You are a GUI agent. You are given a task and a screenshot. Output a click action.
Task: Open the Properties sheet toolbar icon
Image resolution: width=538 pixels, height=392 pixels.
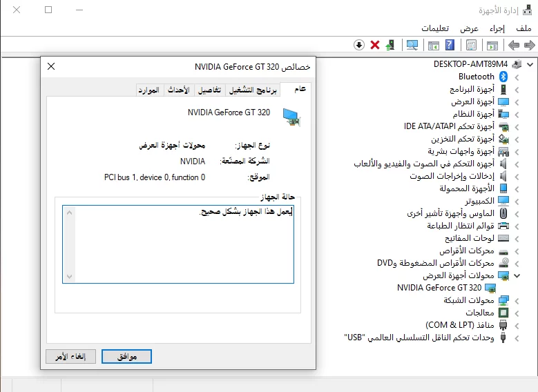coord(471,45)
